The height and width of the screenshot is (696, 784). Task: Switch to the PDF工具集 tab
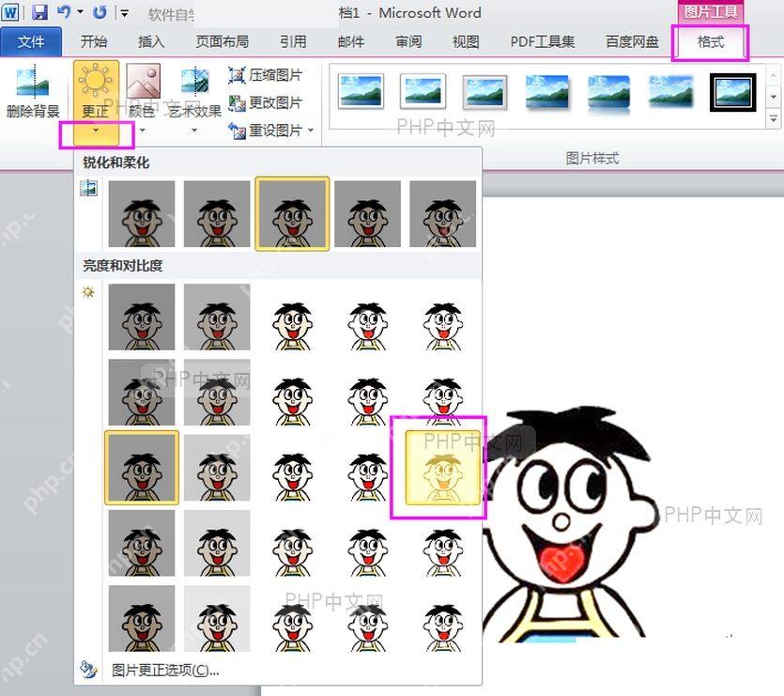tap(543, 42)
